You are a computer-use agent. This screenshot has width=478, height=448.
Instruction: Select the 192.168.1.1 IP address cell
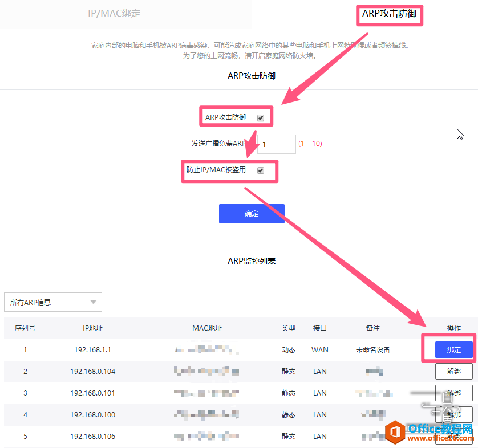pyautogui.click(x=92, y=350)
